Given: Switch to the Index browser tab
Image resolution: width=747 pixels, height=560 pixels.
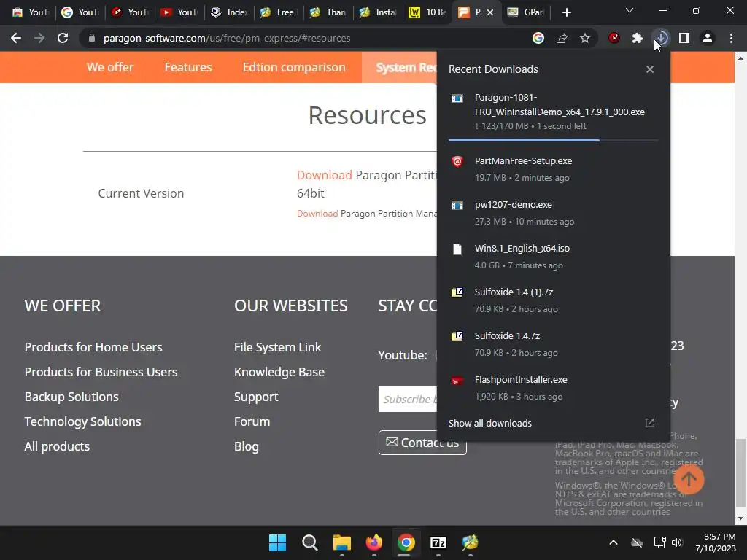Looking at the screenshot, I should (230, 12).
